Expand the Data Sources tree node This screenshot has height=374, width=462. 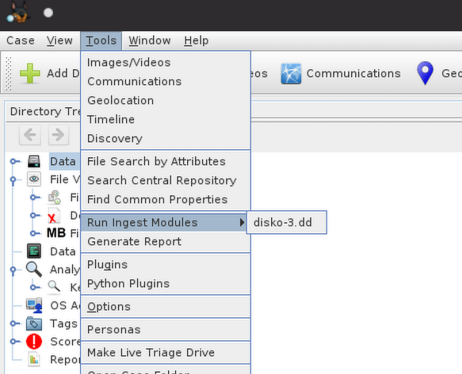point(14,161)
